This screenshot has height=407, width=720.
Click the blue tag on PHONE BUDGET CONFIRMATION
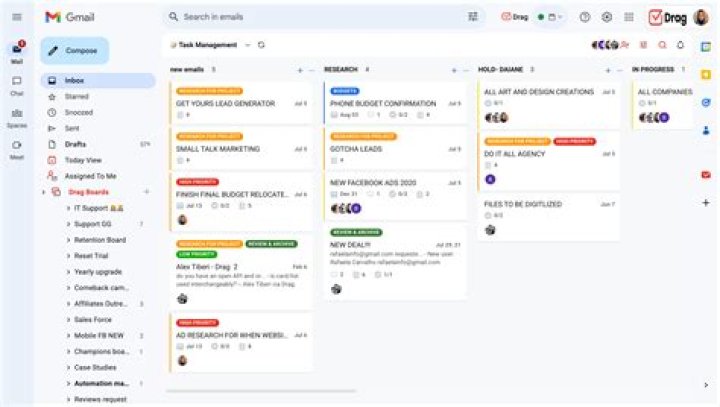pyautogui.click(x=345, y=91)
